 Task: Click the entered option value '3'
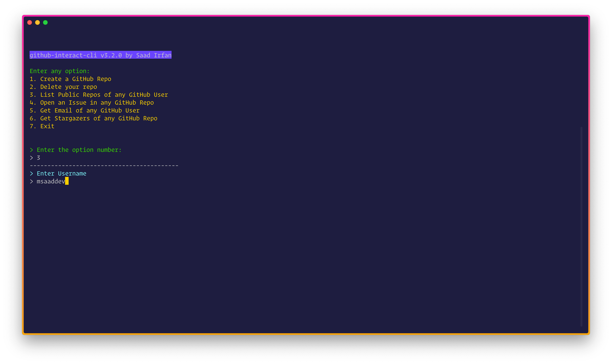pos(38,158)
